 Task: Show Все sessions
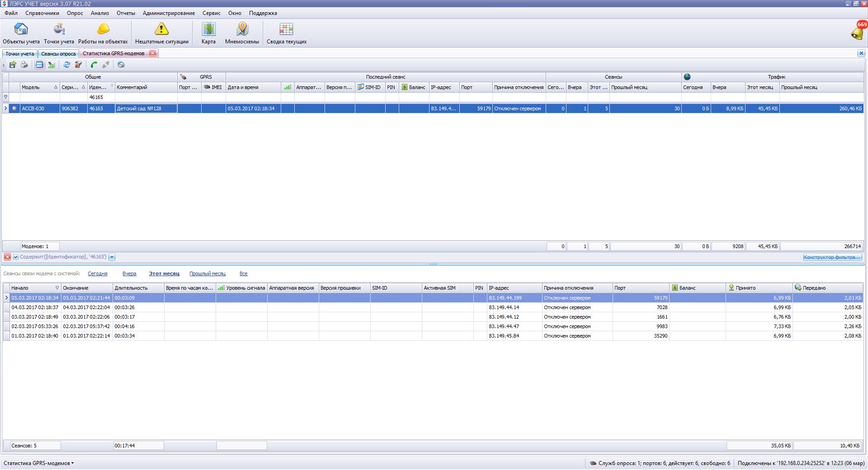tap(243, 273)
